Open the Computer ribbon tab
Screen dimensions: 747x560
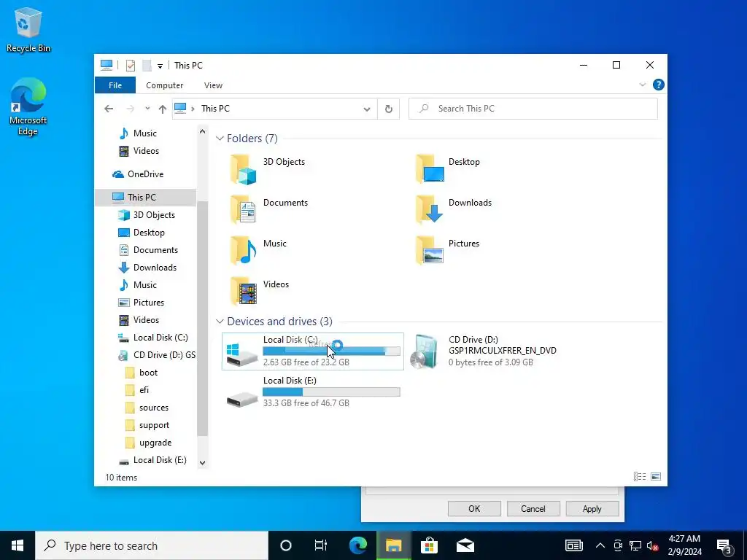[164, 85]
